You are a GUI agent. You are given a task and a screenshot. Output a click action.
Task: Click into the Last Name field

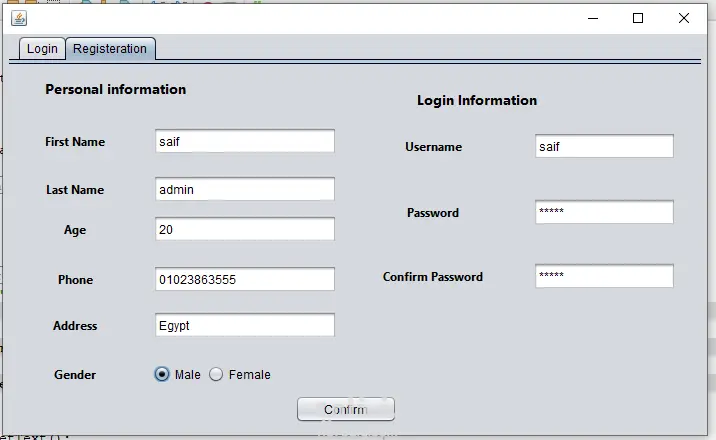(245, 189)
